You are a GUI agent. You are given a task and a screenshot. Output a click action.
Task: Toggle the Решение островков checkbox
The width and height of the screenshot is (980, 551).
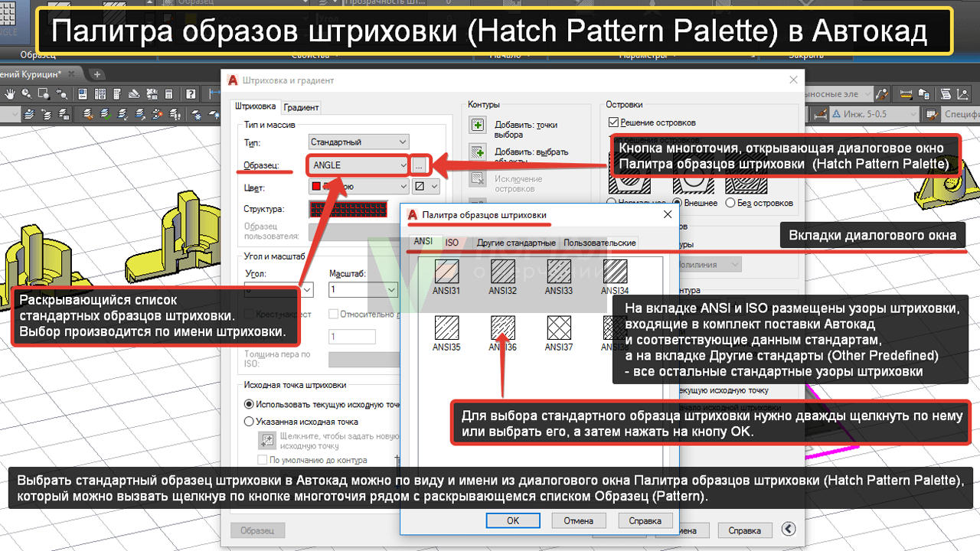(613, 122)
